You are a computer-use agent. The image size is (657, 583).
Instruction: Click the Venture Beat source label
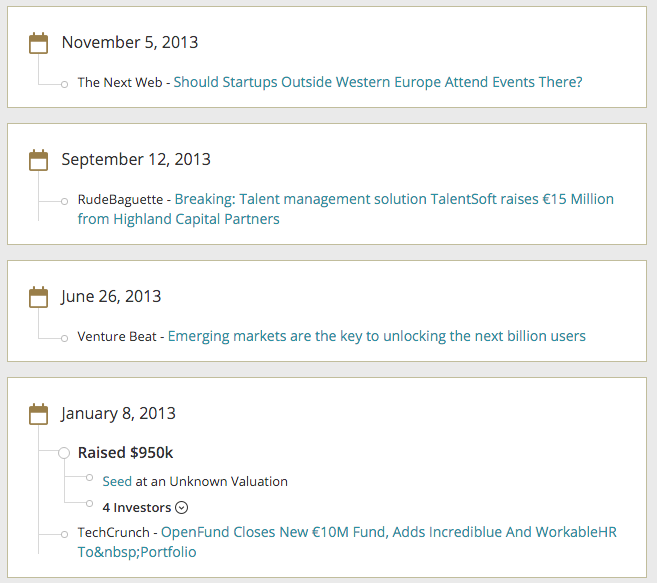click(x=117, y=336)
